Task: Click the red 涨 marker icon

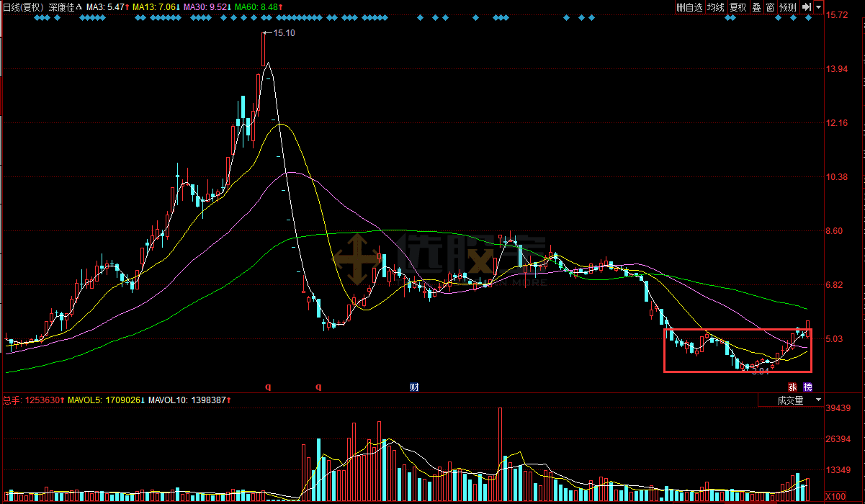Action: (792, 387)
